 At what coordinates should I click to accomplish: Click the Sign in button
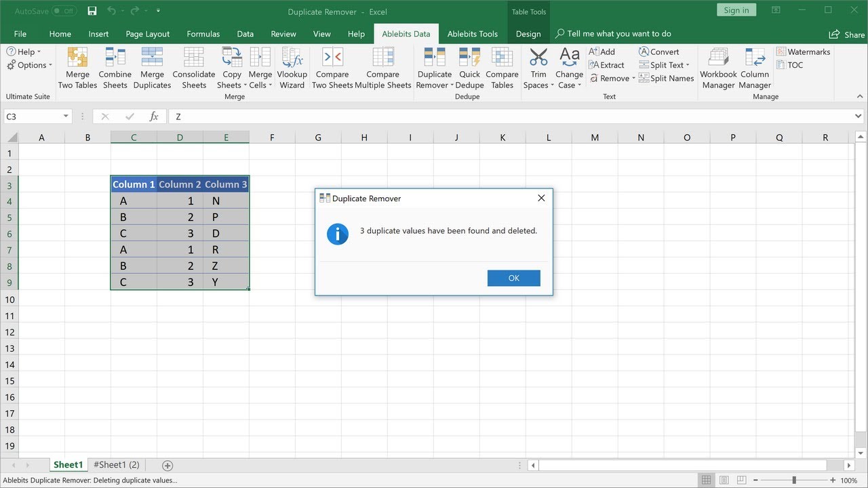pyautogui.click(x=736, y=10)
